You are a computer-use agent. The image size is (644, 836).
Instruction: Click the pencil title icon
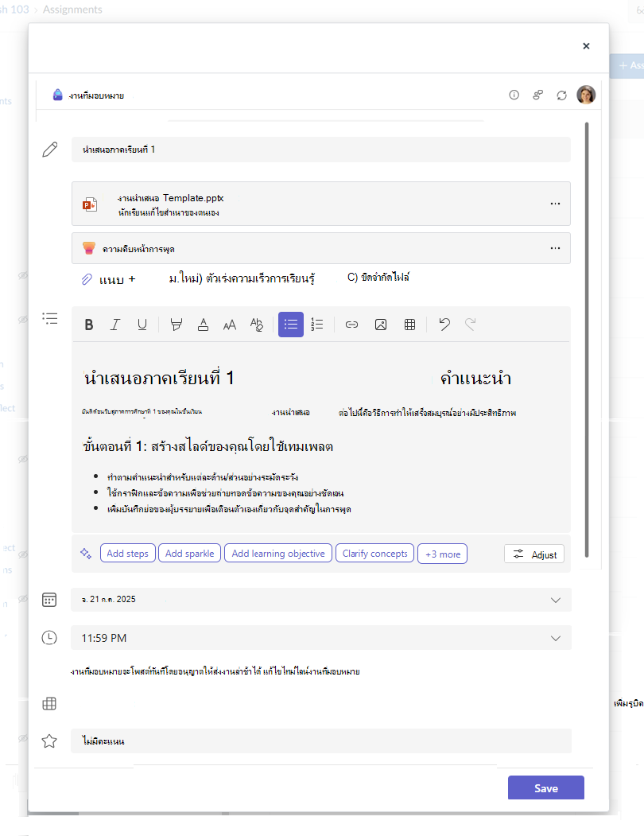tap(49, 150)
